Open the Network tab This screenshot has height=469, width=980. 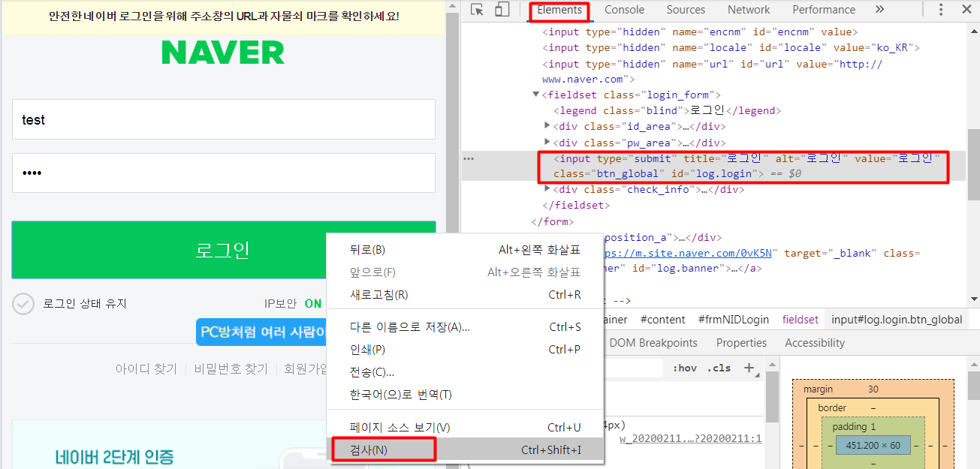(x=749, y=10)
